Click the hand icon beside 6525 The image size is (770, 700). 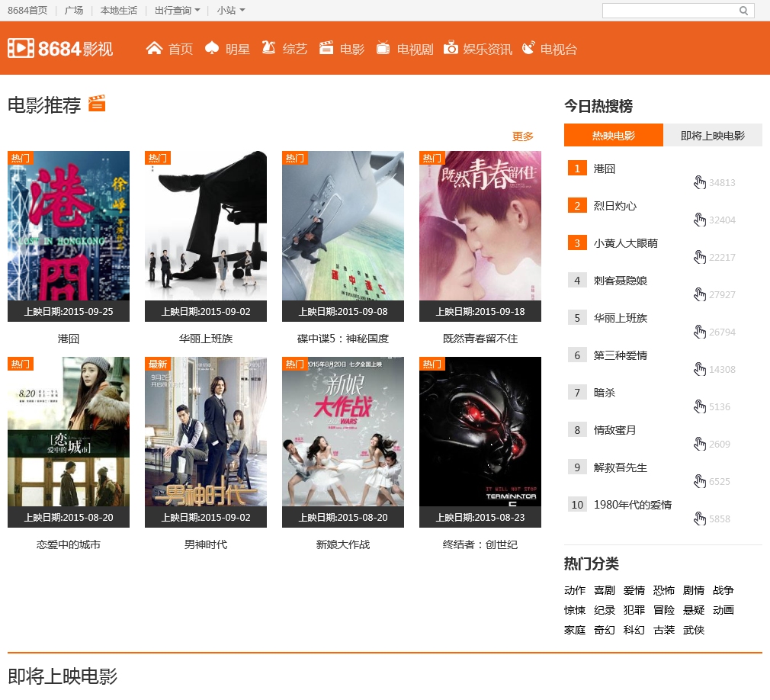coord(700,481)
